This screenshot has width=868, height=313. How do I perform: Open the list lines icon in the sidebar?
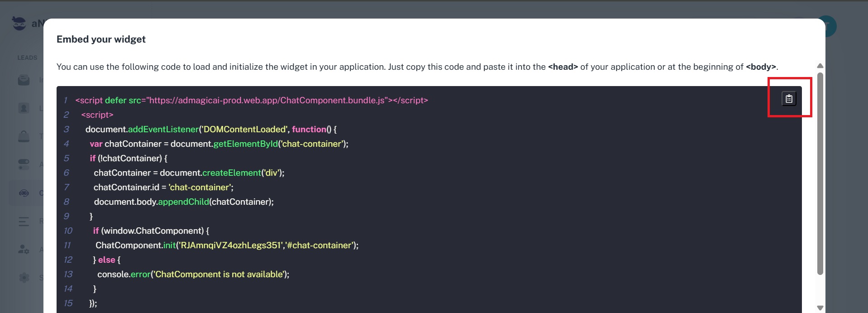coord(24,221)
